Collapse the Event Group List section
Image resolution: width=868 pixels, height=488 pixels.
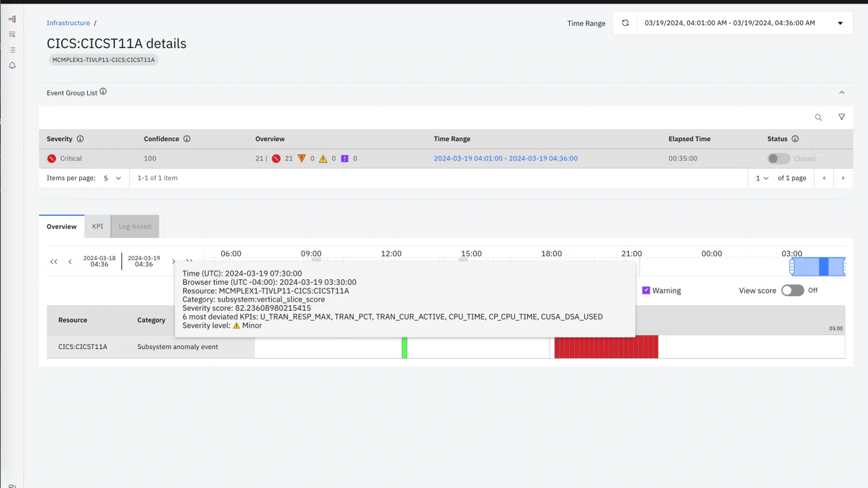(842, 93)
